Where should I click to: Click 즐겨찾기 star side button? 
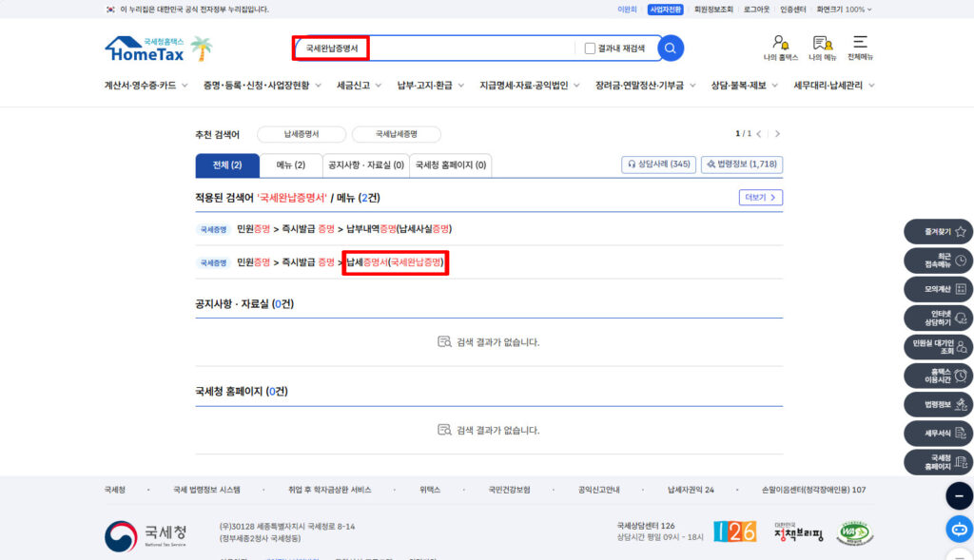[938, 232]
